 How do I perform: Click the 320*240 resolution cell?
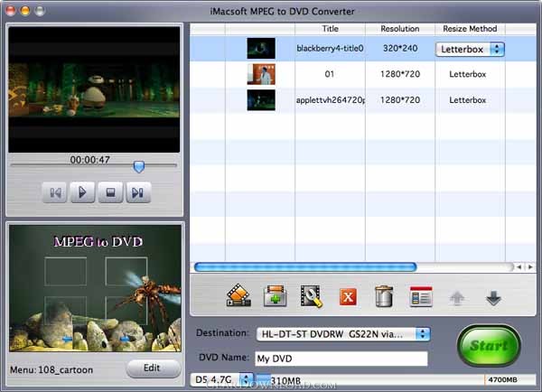(400, 48)
